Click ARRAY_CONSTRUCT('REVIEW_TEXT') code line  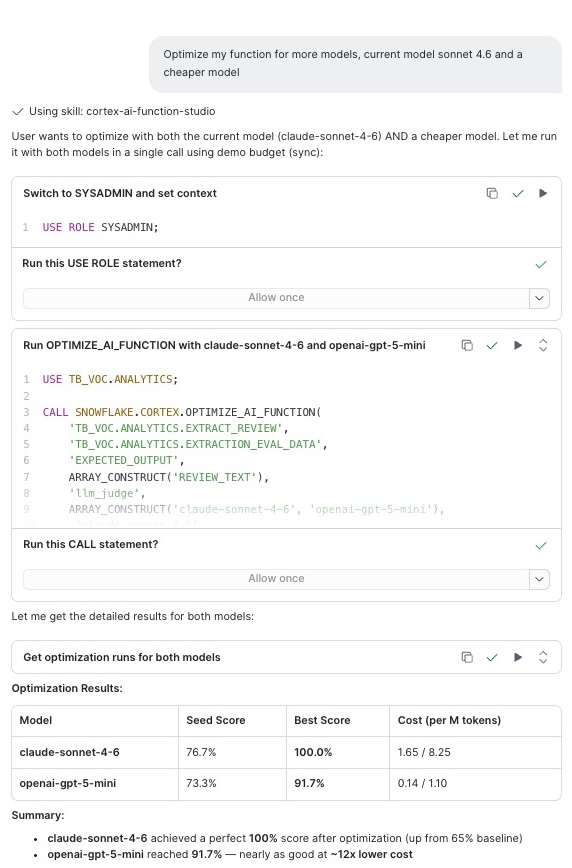169,477
